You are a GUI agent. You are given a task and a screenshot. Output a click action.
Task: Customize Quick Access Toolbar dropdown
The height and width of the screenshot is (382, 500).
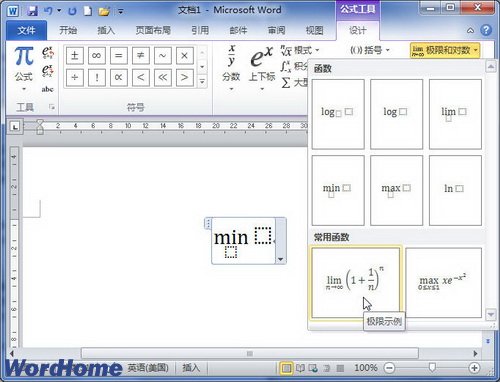click(x=121, y=12)
